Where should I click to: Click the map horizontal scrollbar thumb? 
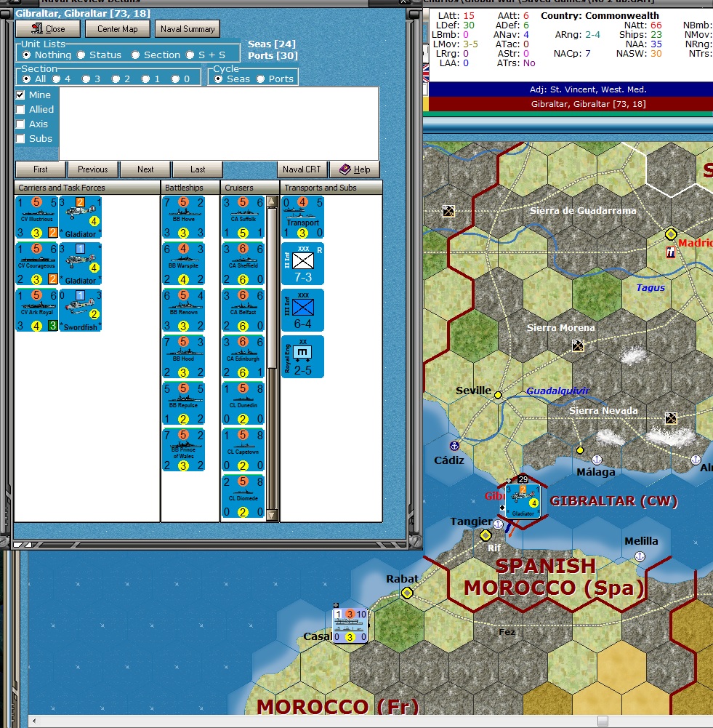coord(603,721)
